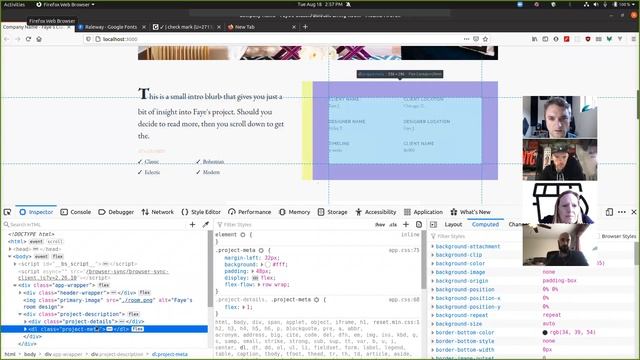640x360 pixels.
Task: Toggle the :hov pseudo-class panel
Action: 380,224
